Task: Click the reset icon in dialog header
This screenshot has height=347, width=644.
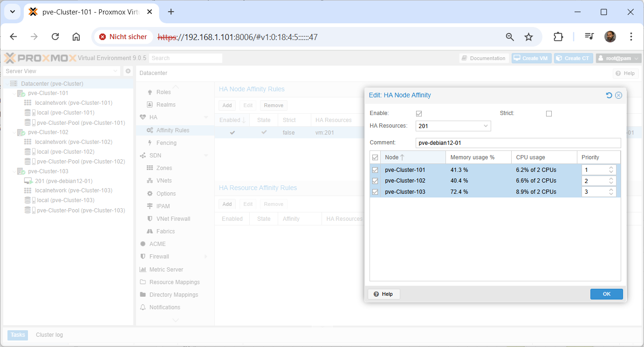Action: (609, 95)
